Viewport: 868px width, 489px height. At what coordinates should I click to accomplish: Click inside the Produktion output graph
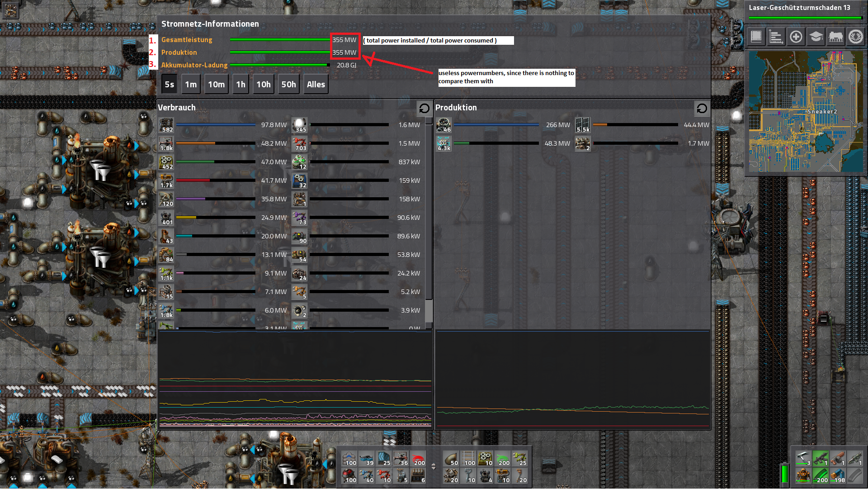pyautogui.click(x=572, y=379)
